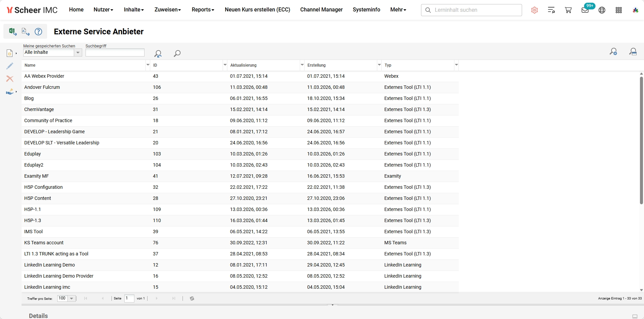Open search settings with gear magnifier
644x319 pixels.
pos(613,51)
